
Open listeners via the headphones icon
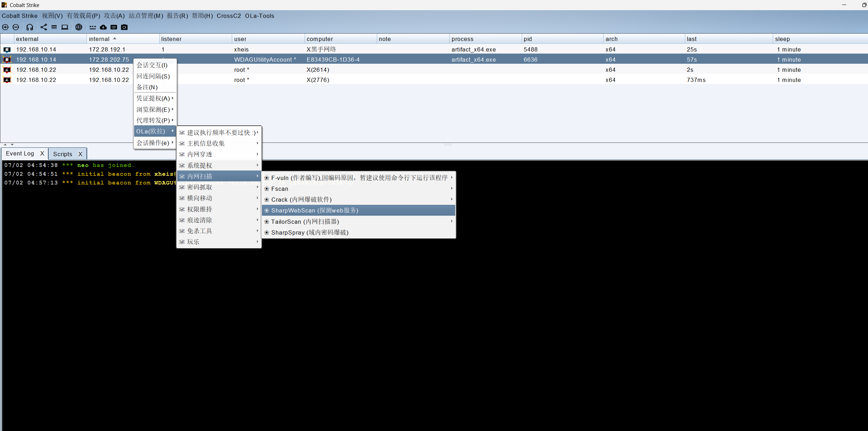[x=30, y=27]
